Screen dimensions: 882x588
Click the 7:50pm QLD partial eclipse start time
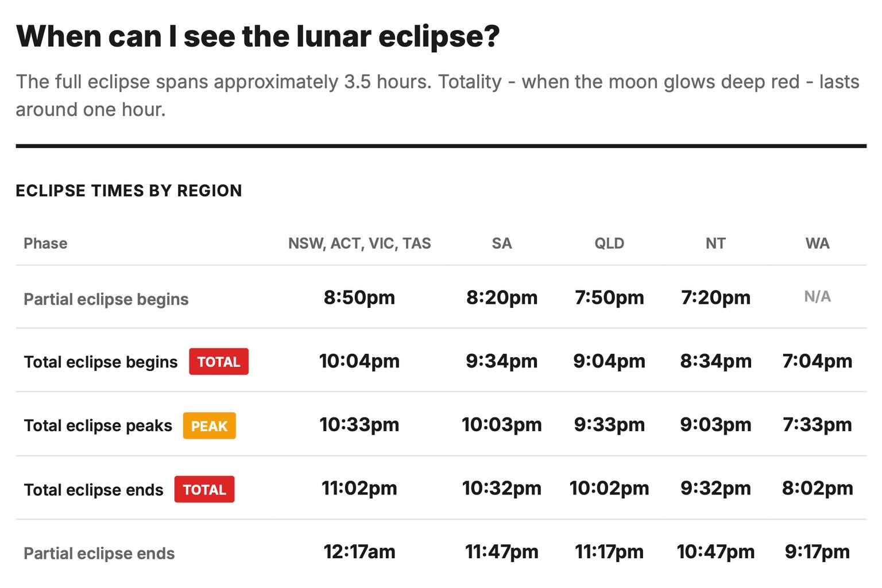[x=609, y=297]
